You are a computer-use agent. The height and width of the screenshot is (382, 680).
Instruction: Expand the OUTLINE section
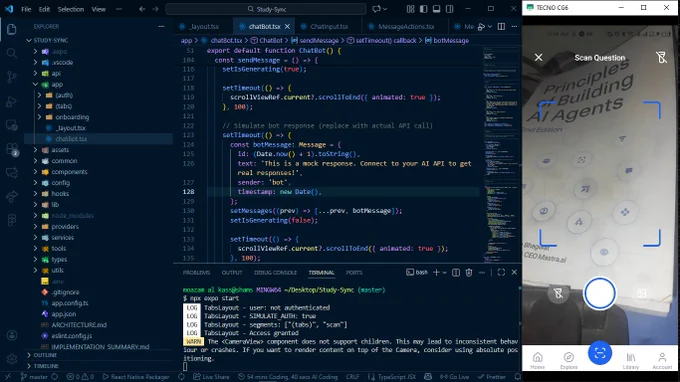pos(45,355)
